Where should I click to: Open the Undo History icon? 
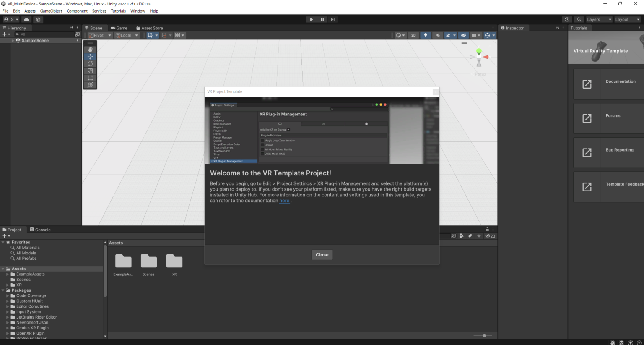pos(567,20)
